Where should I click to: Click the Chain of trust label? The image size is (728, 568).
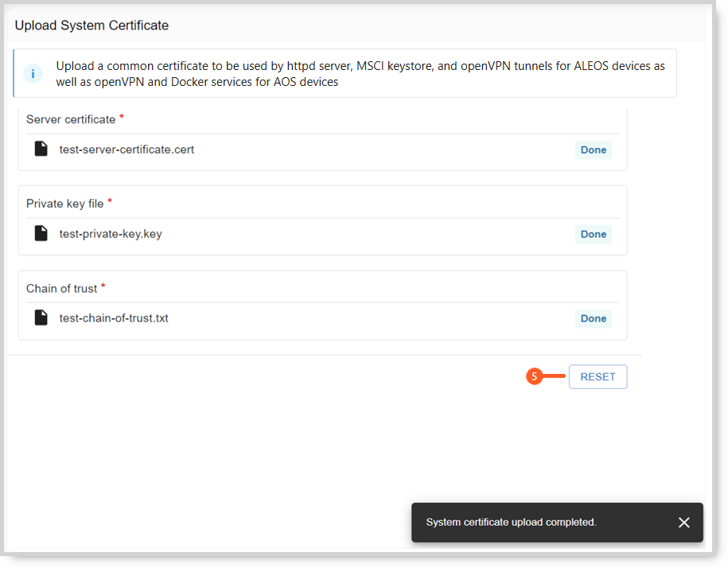point(61,288)
